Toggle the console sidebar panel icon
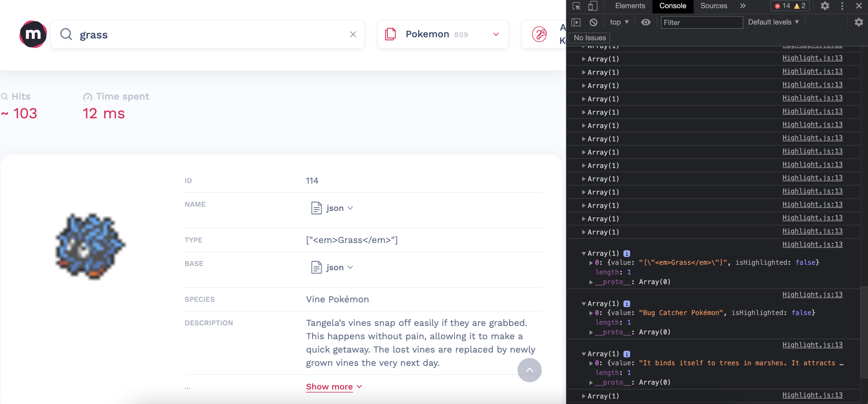 coord(576,22)
